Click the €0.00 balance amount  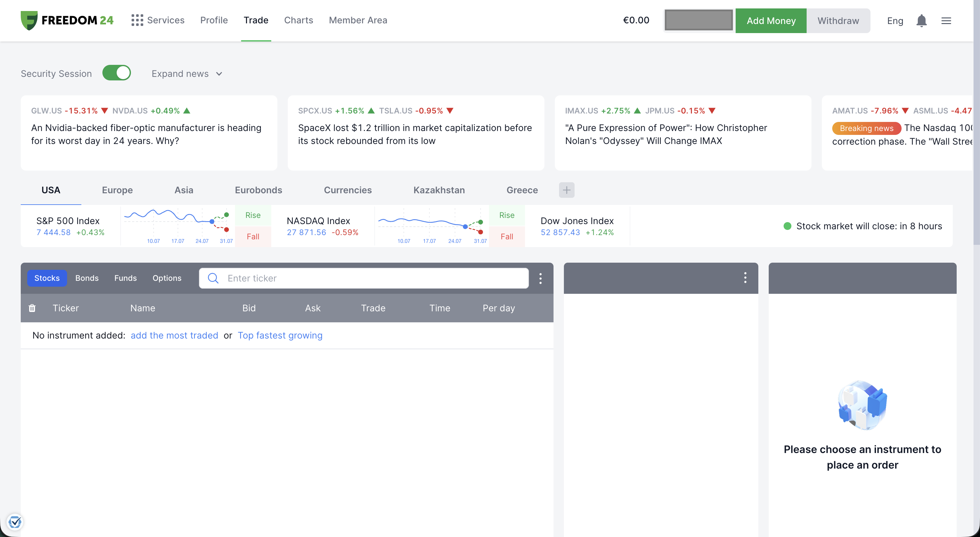click(x=636, y=20)
